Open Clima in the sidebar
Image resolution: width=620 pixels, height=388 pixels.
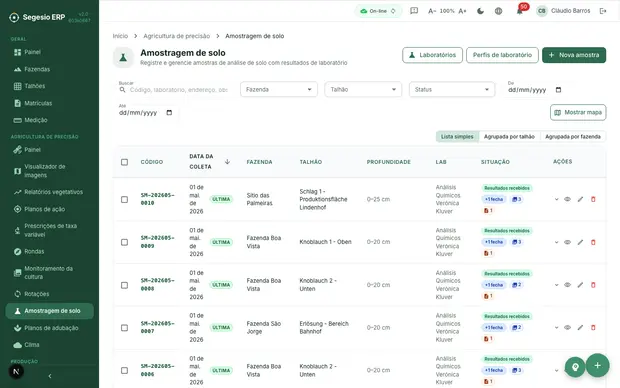(x=49, y=345)
